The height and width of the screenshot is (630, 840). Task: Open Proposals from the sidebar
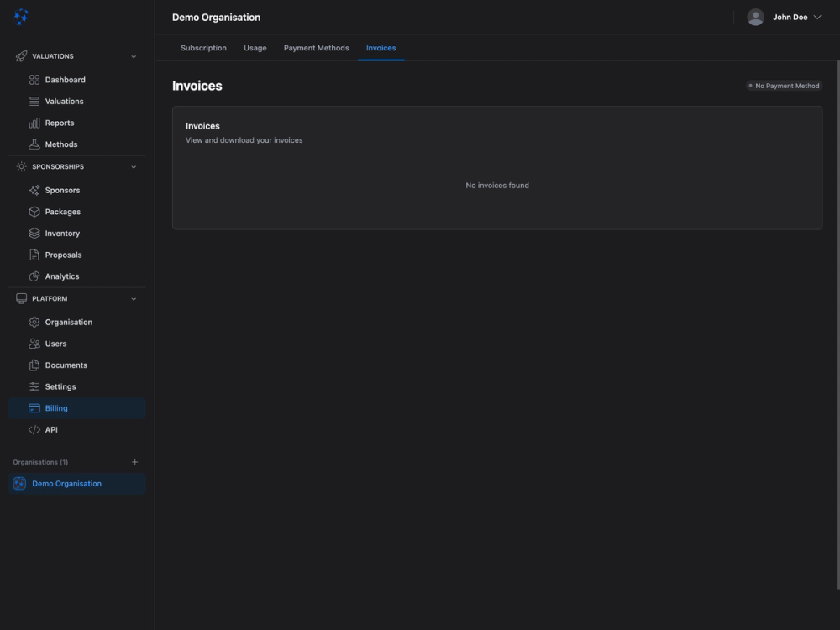point(62,253)
